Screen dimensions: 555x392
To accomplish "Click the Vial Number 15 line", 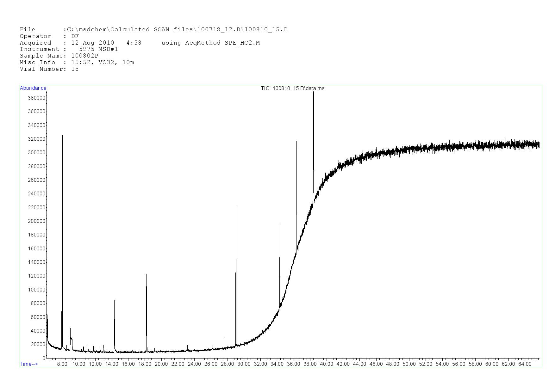I will 49,69.
